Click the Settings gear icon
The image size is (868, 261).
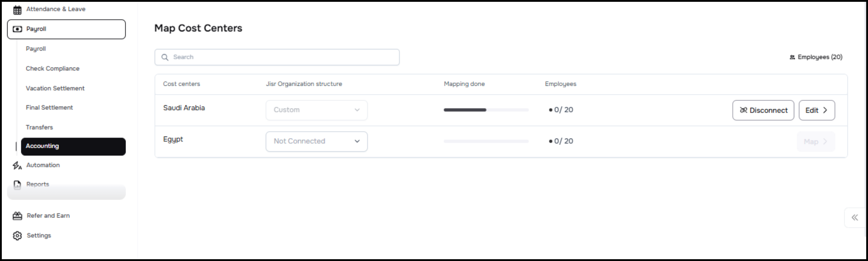(17, 236)
